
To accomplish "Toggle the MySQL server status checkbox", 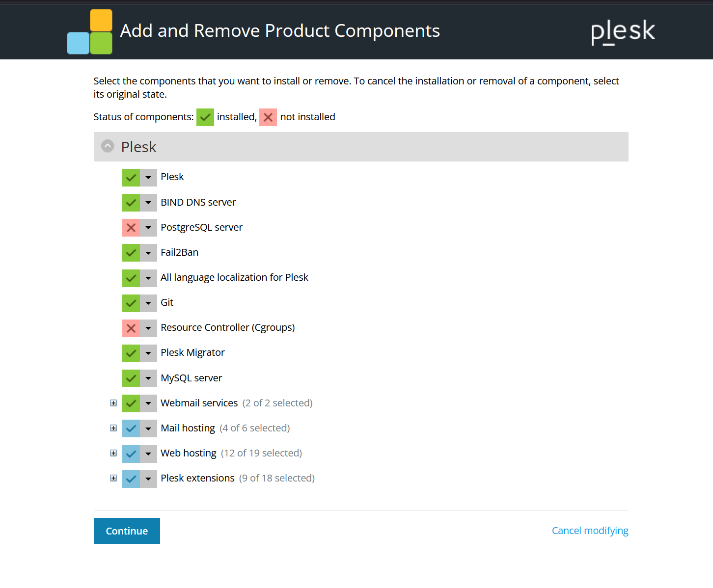I will click(131, 378).
